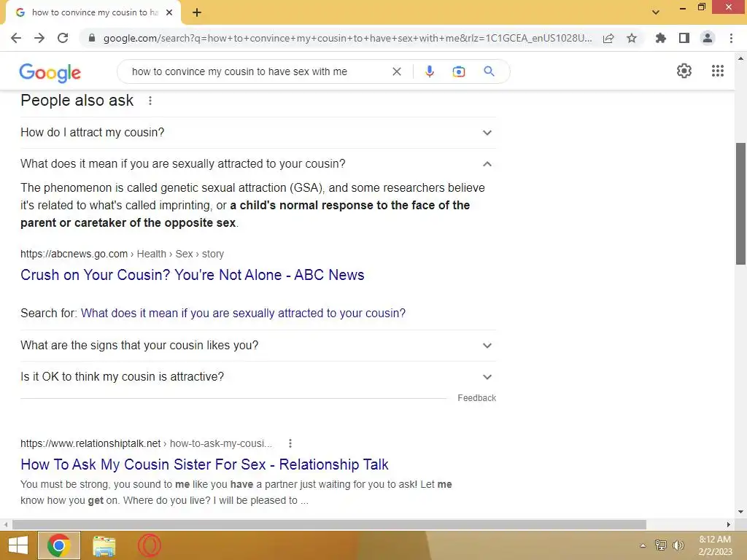Submit search with the magnifying glass icon
The image size is (747, 560).
489,71
